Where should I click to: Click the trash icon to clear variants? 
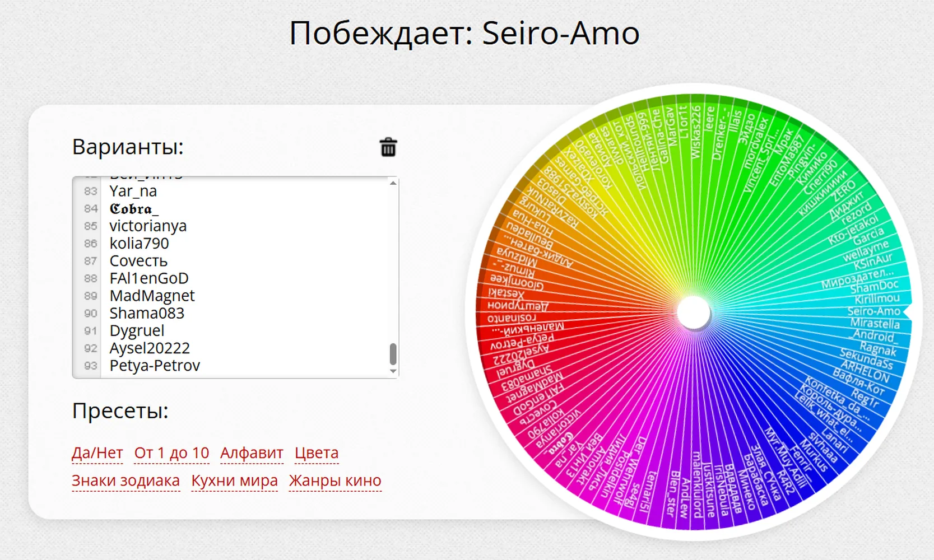(x=388, y=147)
